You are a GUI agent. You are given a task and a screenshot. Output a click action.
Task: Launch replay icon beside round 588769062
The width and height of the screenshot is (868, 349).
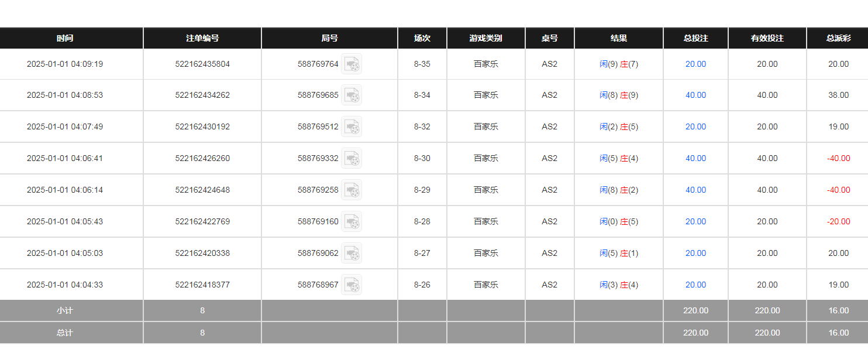point(352,254)
